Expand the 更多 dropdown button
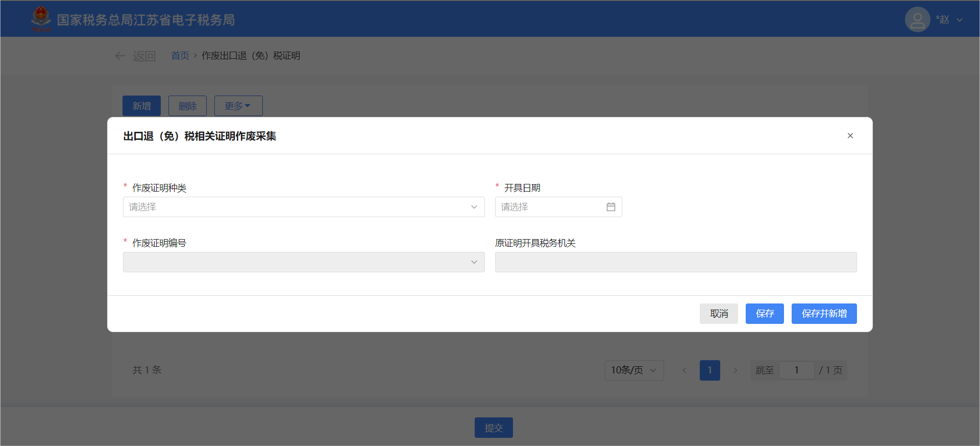The height and width of the screenshot is (446, 980). pos(238,106)
